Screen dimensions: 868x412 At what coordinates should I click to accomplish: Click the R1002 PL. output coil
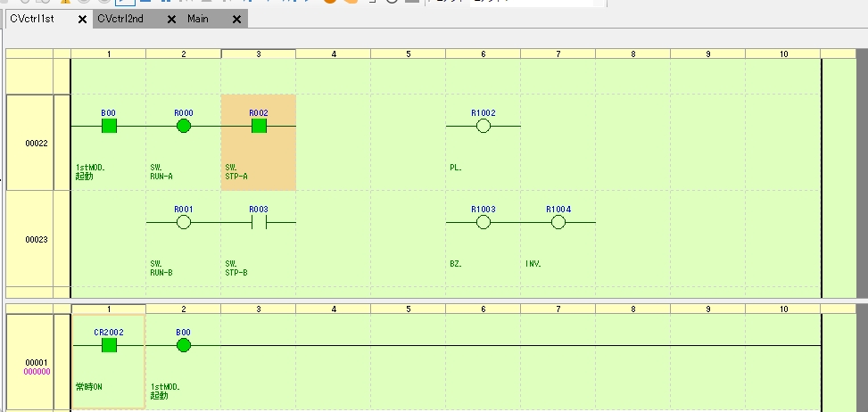pyautogui.click(x=484, y=127)
